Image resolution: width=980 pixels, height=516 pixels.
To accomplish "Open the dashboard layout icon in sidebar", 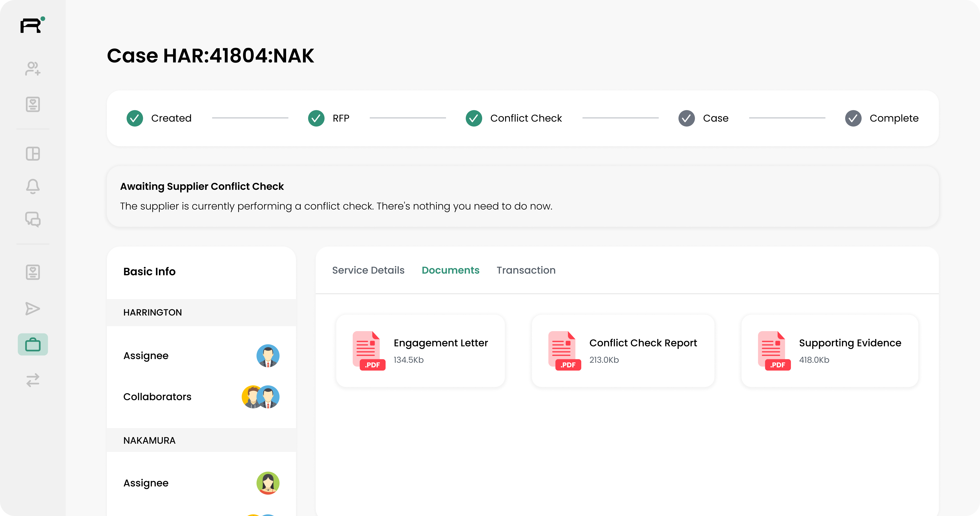I will click(x=33, y=154).
